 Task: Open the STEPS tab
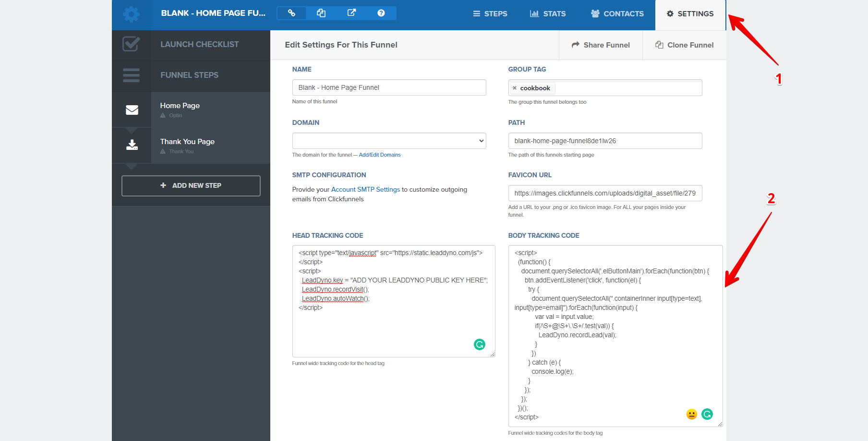(490, 14)
